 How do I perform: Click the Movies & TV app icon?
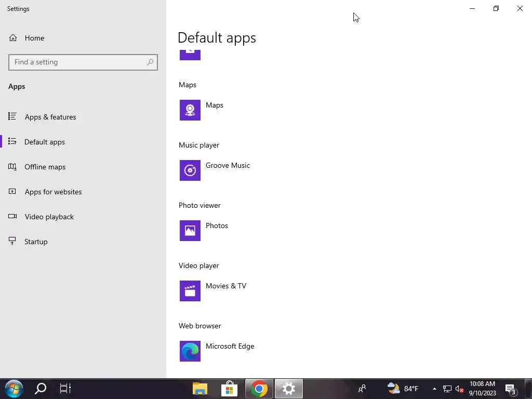coord(190,291)
